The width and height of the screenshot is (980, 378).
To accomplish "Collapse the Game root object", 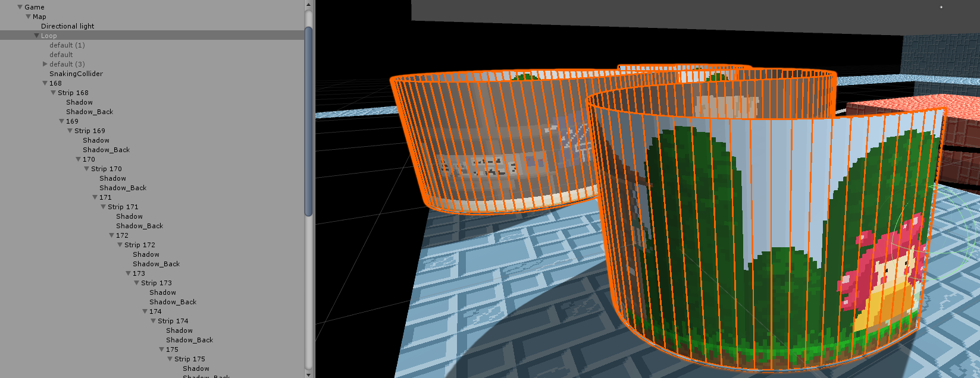I will pos(20,7).
